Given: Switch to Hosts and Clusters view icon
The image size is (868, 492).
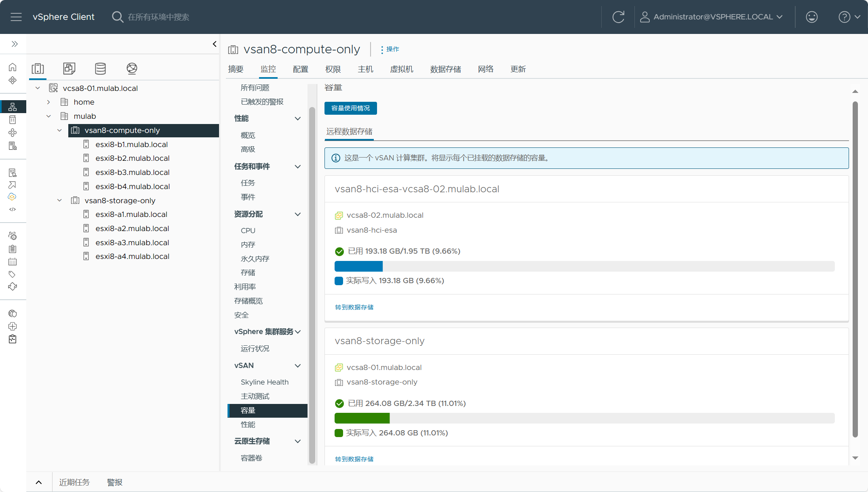Looking at the screenshot, I should pyautogui.click(x=38, y=69).
